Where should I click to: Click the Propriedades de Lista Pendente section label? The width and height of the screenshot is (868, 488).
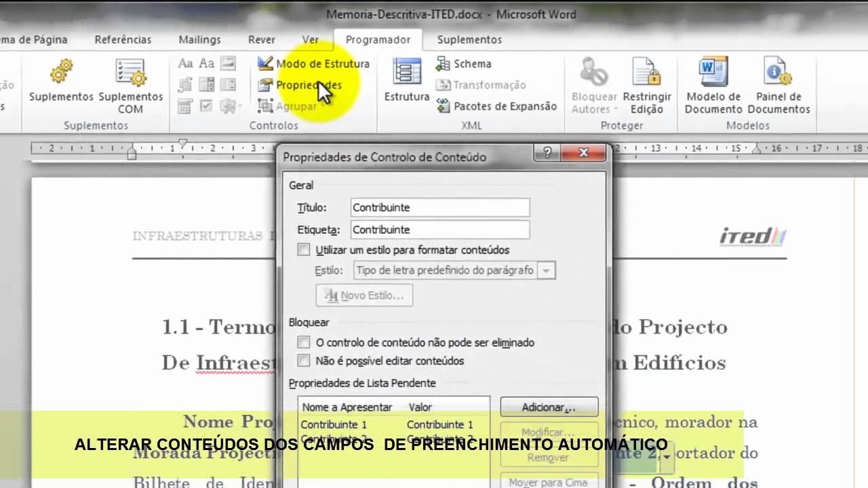pos(362,384)
